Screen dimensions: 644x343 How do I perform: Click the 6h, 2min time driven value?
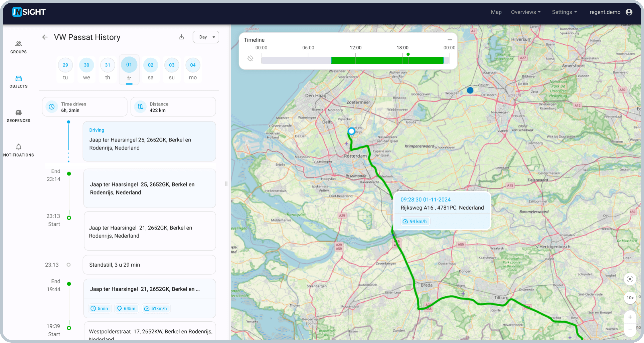[x=70, y=110]
